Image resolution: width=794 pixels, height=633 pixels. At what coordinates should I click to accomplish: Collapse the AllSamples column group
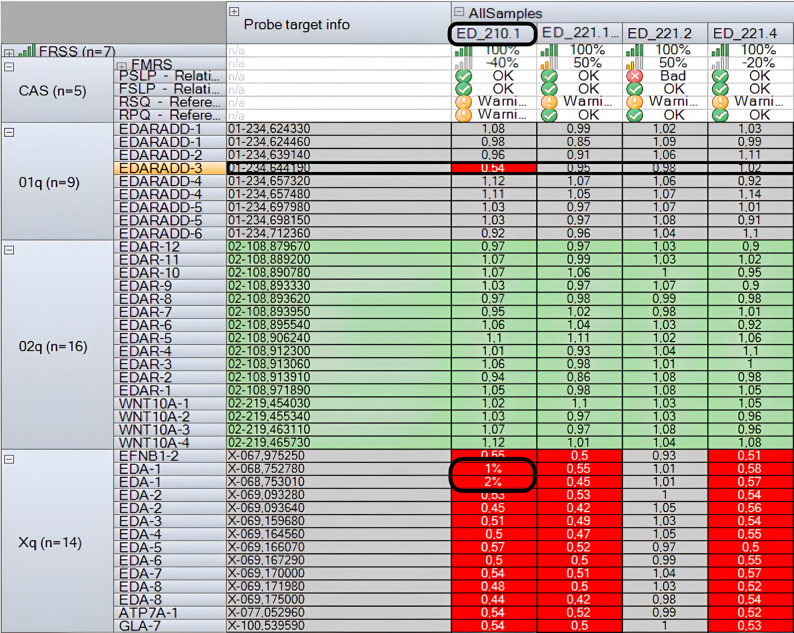point(459,12)
